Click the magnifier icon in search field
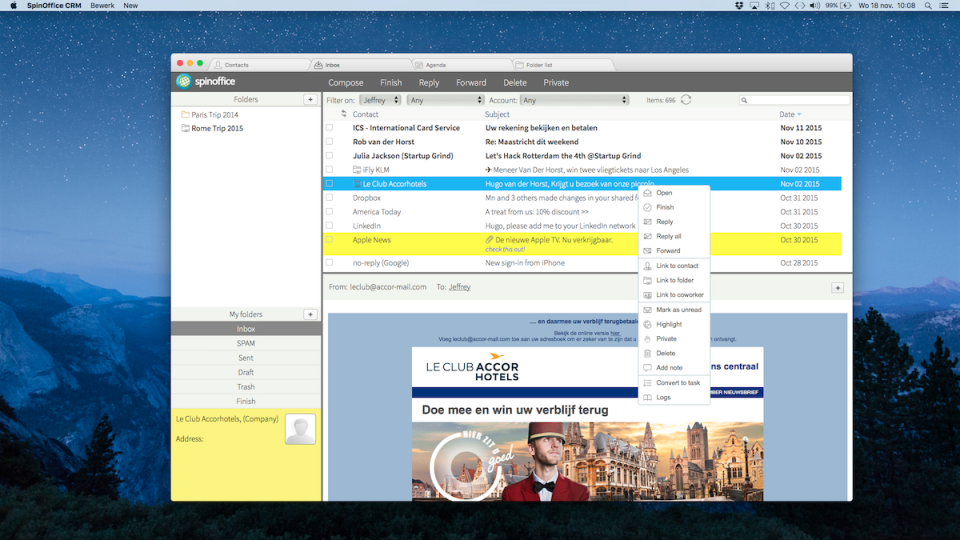The height and width of the screenshot is (540, 960). click(744, 100)
